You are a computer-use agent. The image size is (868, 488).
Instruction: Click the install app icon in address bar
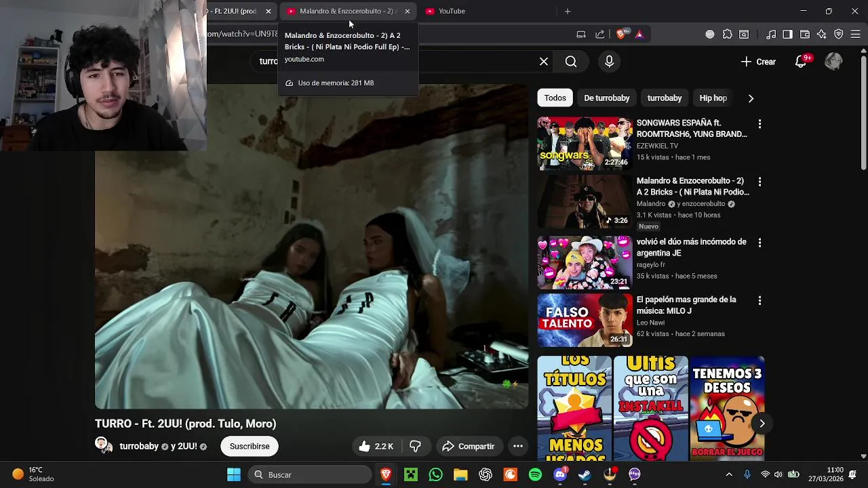(x=581, y=34)
